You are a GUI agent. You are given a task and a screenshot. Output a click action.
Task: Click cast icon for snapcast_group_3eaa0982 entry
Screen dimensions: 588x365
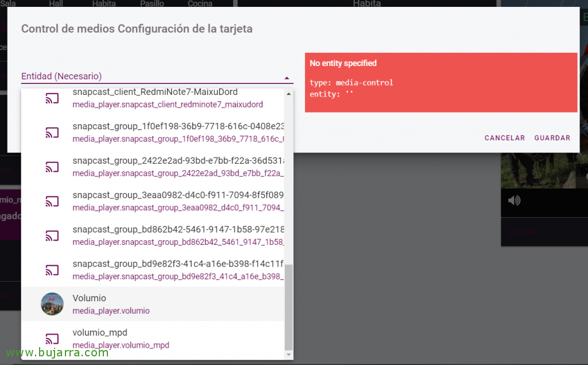click(52, 202)
